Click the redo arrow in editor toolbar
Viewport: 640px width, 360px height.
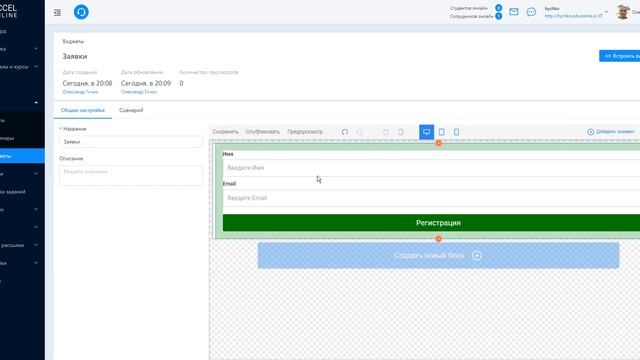click(360, 132)
